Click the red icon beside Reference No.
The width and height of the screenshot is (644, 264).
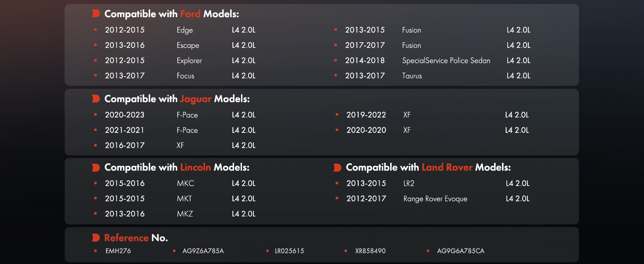tap(96, 238)
